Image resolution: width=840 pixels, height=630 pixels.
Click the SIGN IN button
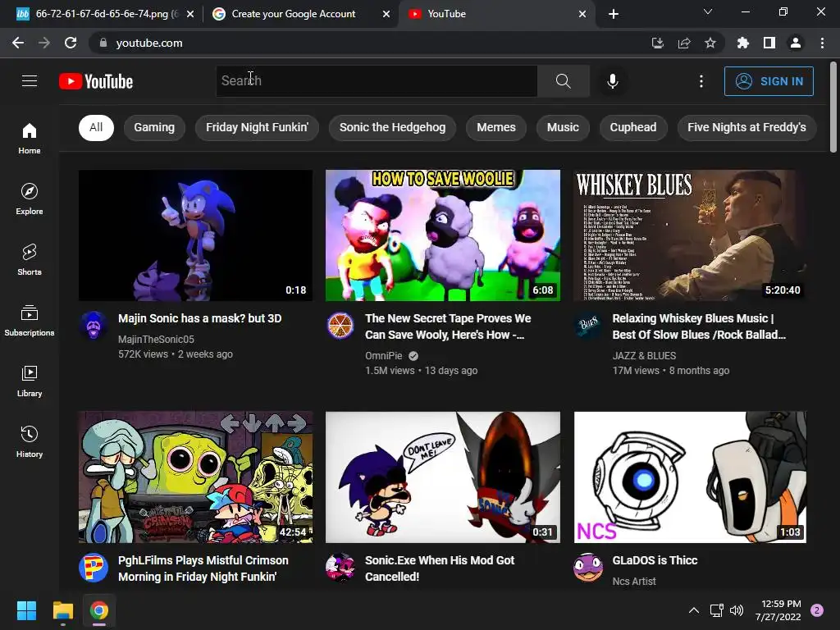[769, 81]
